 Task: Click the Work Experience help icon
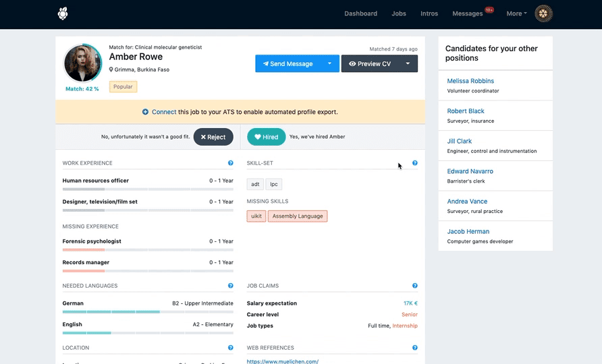(230, 163)
